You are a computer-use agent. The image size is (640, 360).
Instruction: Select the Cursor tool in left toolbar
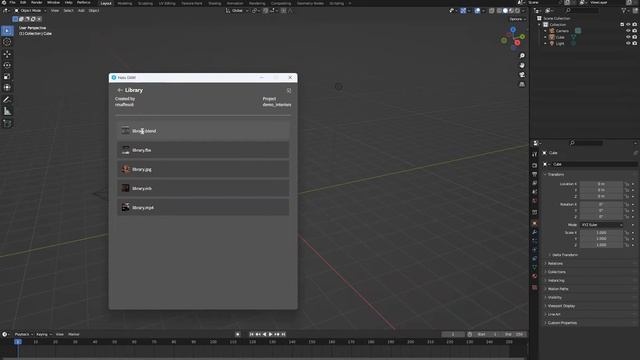(x=7, y=42)
